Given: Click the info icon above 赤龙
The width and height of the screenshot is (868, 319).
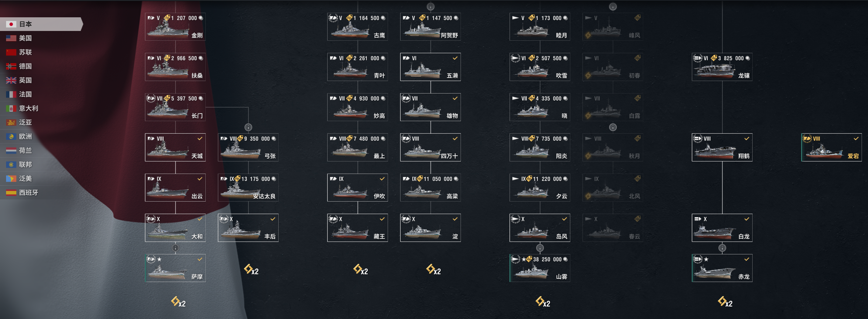Looking at the screenshot, I should [x=722, y=248].
